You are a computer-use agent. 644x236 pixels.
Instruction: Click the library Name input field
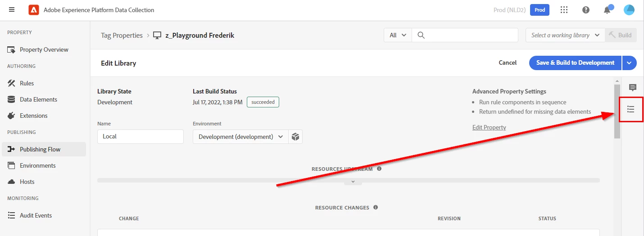(141, 137)
